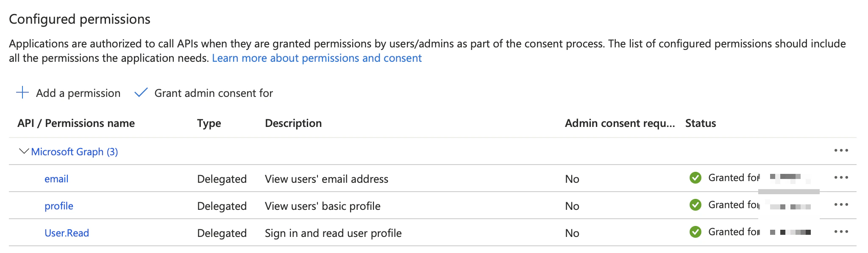Open the ellipsis menu for Microsoft Graph row

842,151
